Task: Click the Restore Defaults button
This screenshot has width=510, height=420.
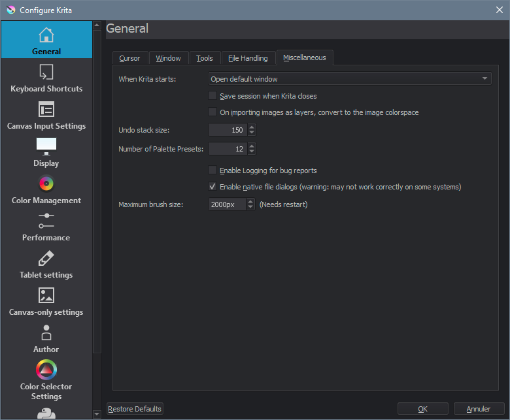Action: pyautogui.click(x=135, y=409)
